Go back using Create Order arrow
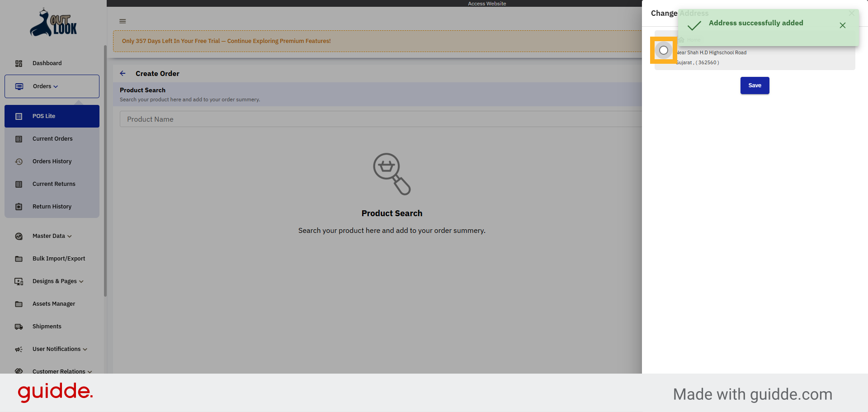 click(x=123, y=73)
